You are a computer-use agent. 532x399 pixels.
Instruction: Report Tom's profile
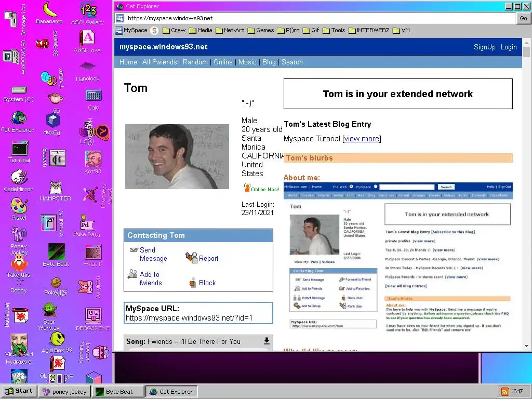tap(202, 258)
